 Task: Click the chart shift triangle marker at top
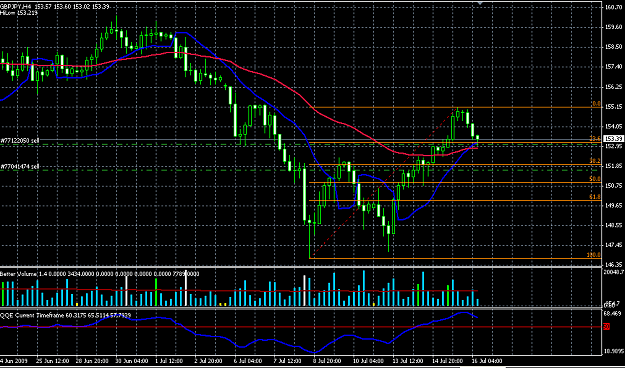(x=480, y=3)
